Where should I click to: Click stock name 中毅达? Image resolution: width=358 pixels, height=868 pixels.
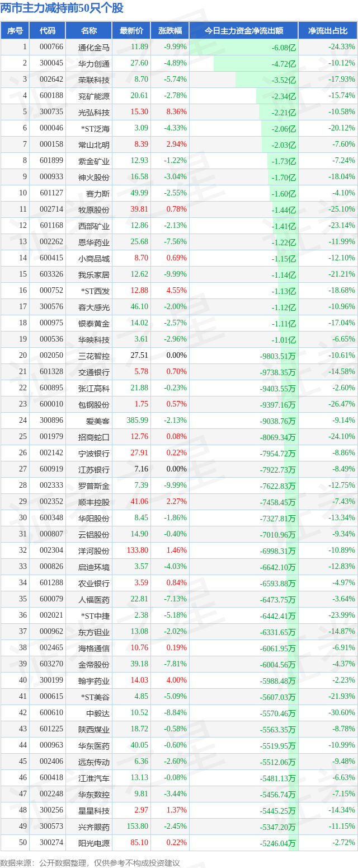[x=98, y=713]
